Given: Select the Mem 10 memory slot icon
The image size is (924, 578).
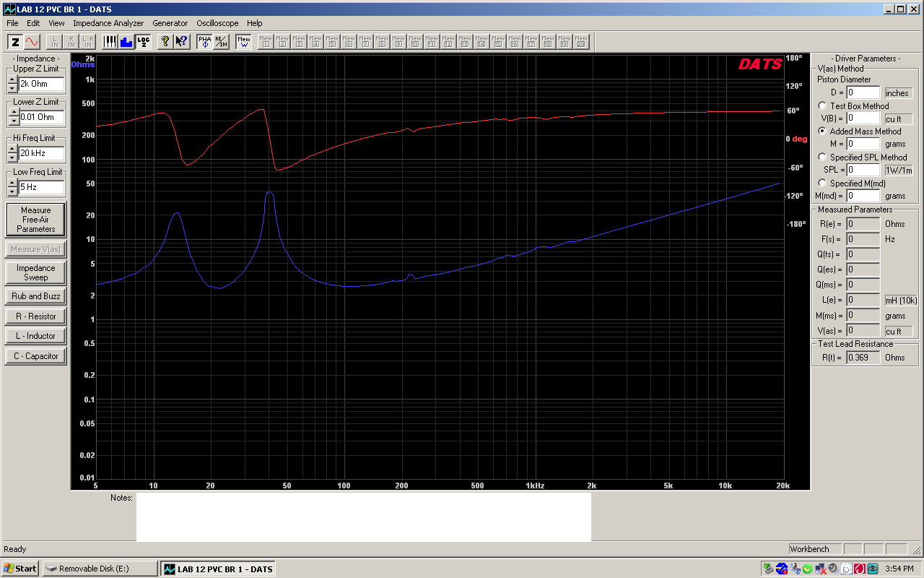Looking at the screenshot, I should tap(415, 42).
